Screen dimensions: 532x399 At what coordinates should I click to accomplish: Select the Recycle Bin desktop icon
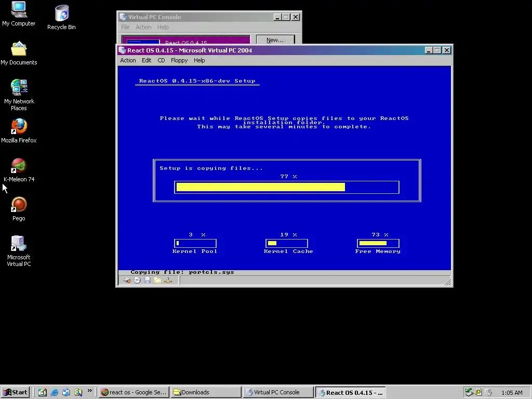pyautogui.click(x=61, y=17)
